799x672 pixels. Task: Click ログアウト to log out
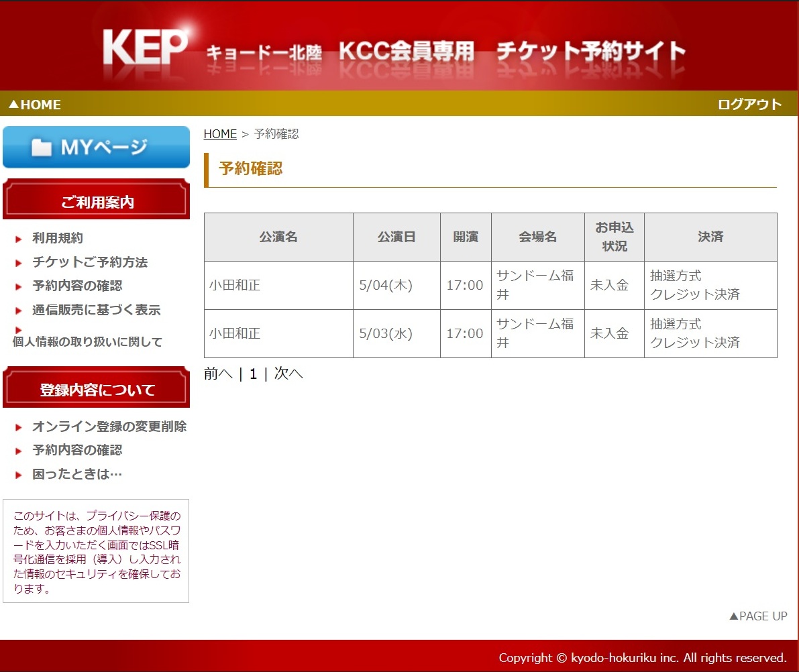(749, 105)
